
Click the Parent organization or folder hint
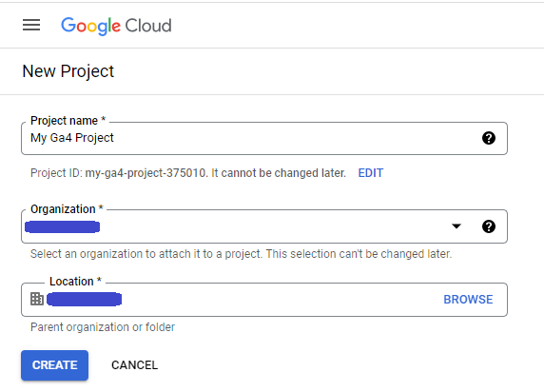103,327
